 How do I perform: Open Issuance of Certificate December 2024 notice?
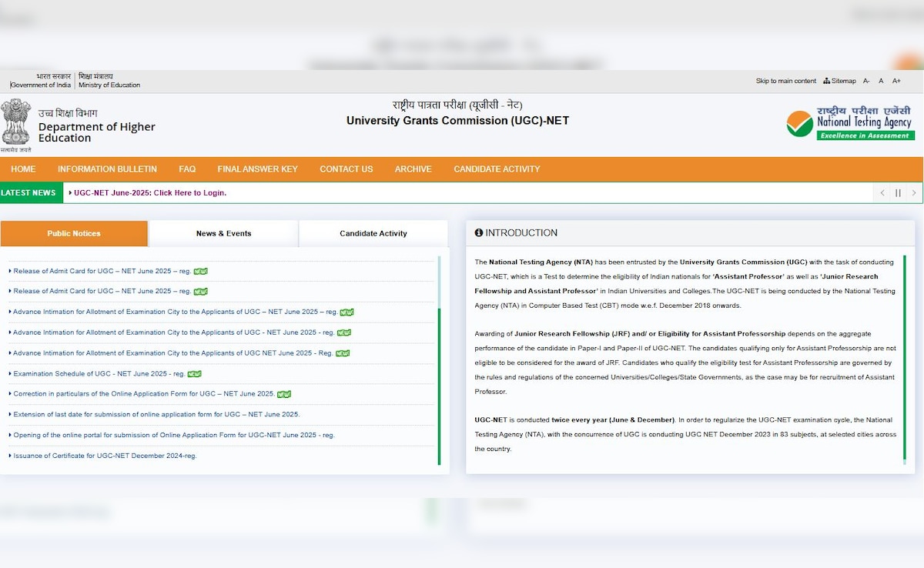click(x=105, y=456)
